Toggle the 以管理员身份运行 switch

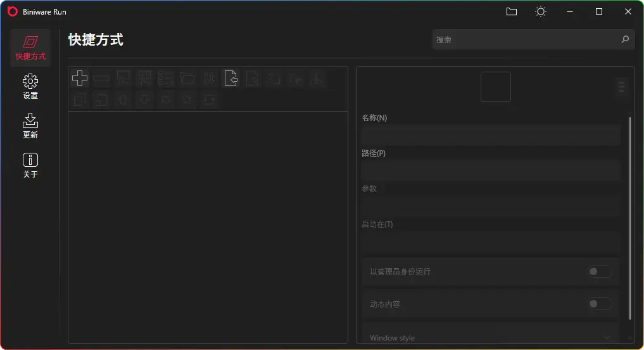pos(599,271)
